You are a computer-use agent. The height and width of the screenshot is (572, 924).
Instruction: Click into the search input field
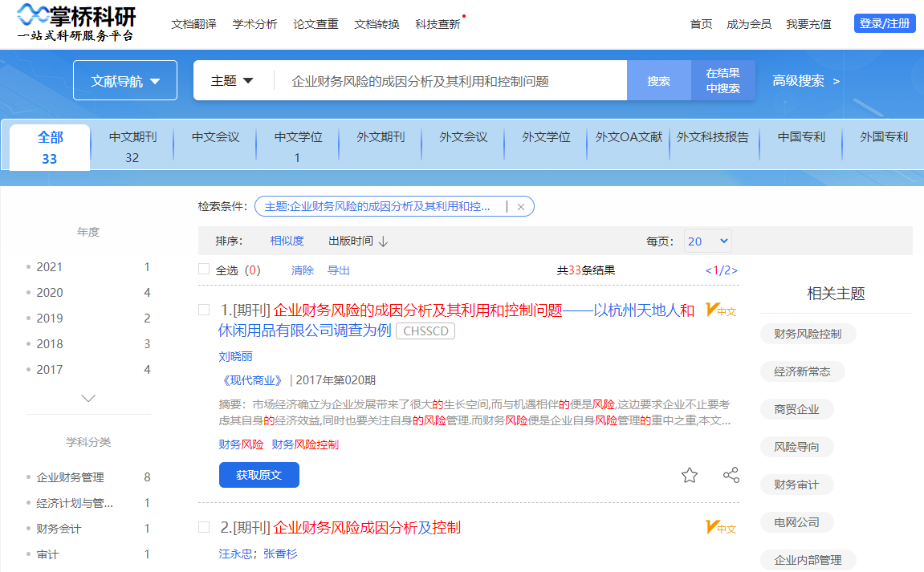coord(451,81)
